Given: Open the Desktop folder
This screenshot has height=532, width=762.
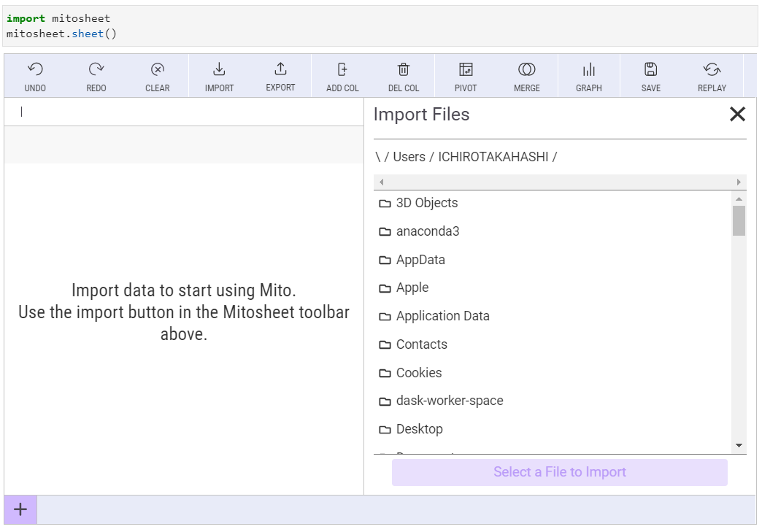Looking at the screenshot, I should point(419,429).
